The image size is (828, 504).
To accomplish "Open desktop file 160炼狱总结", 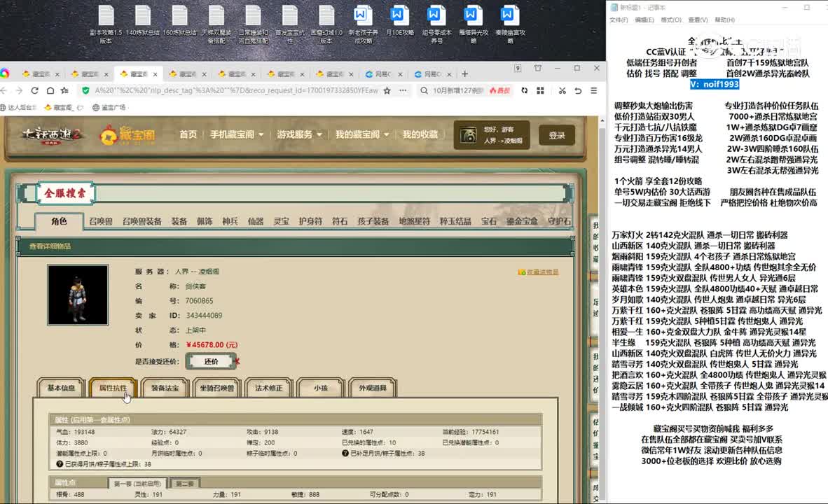I will pos(179,22).
